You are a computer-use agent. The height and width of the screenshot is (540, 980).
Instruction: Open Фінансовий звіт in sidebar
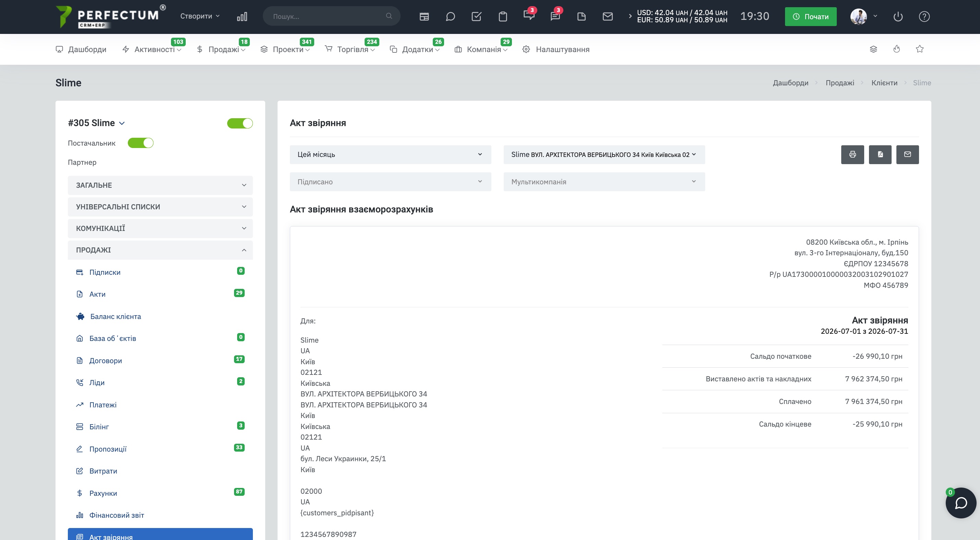click(x=117, y=515)
